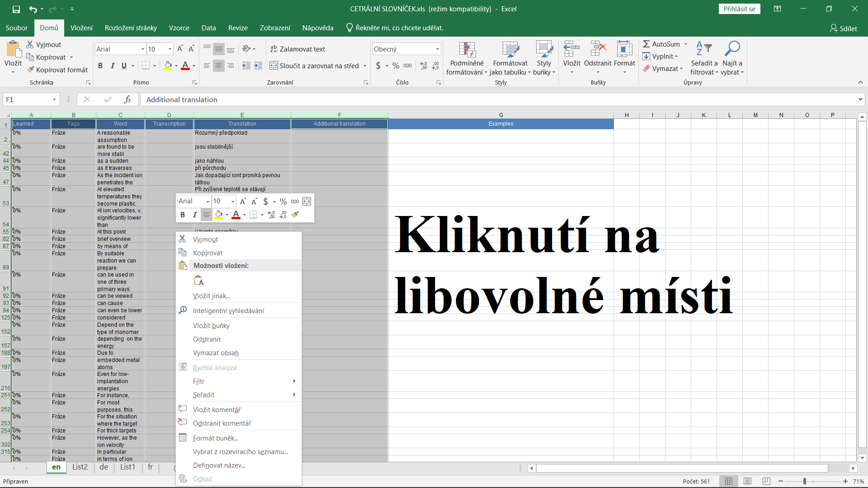Screen dimensions: 868x488
Task: Click the keep text only paste icon
Action: pos(199,281)
